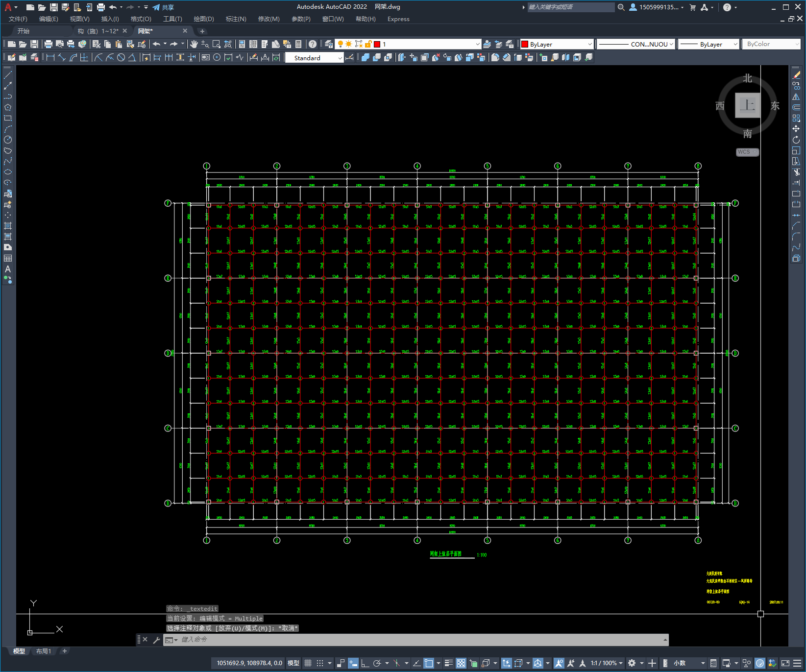Switch to the 布局1 layout tab
This screenshot has height=672, width=806.
click(x=44, y=651)
